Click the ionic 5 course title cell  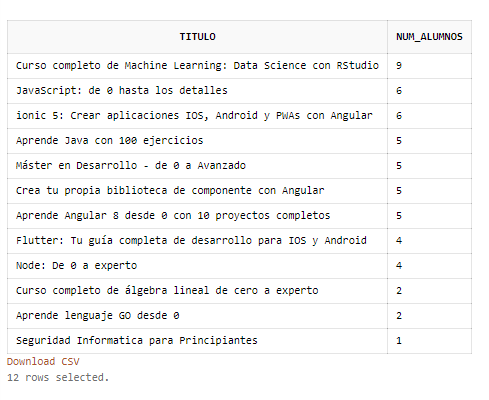(197, 116)
